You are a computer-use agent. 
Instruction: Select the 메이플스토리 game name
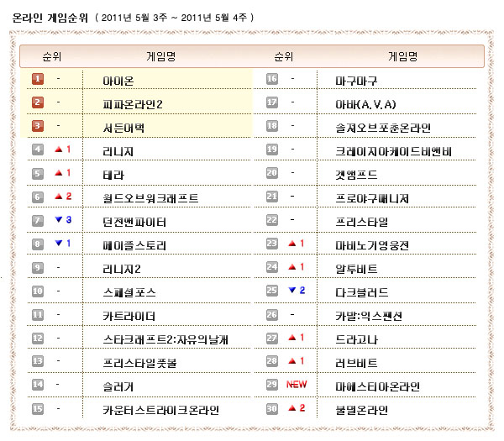[x=134, y=245]
